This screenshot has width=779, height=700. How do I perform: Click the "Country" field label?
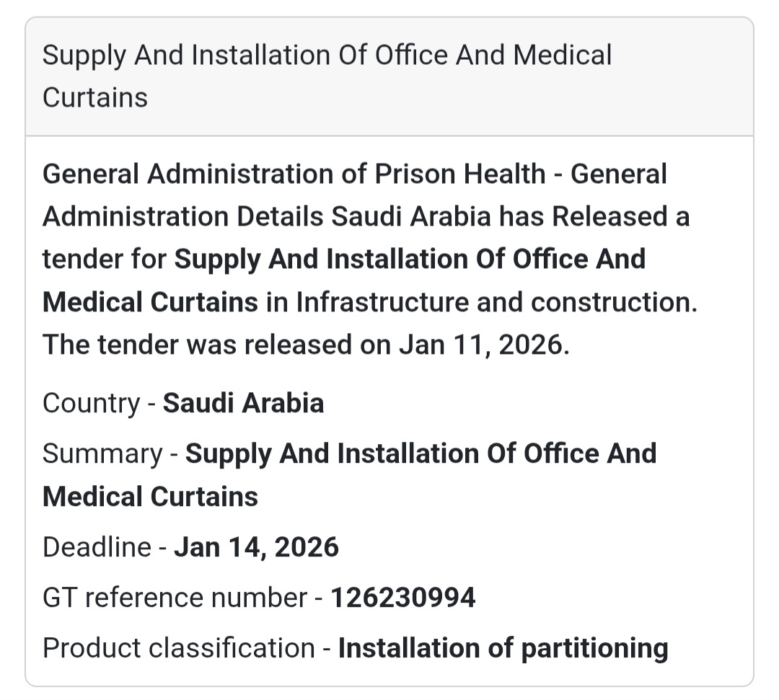tap(91, 403)
